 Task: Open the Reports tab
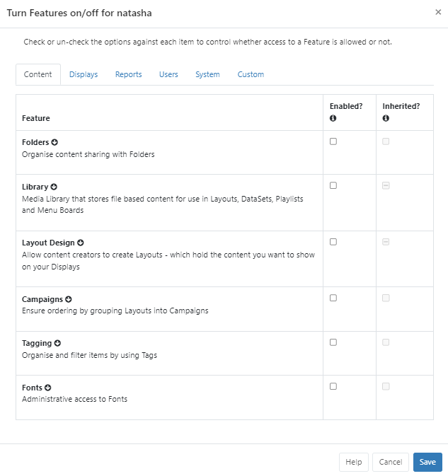point(128,74)
